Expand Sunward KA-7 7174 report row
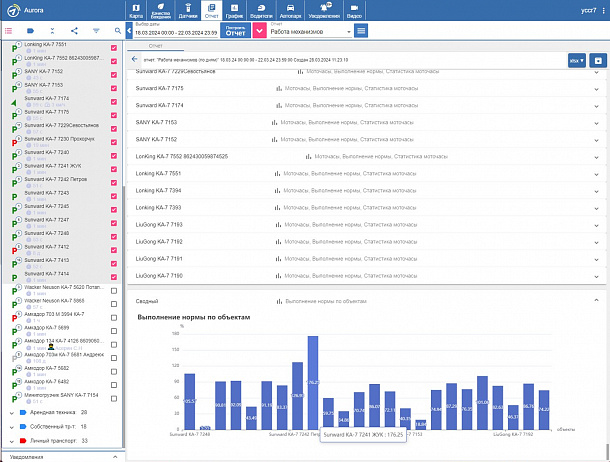This screenshot has height=462, width=610. (x=596, y=106)
